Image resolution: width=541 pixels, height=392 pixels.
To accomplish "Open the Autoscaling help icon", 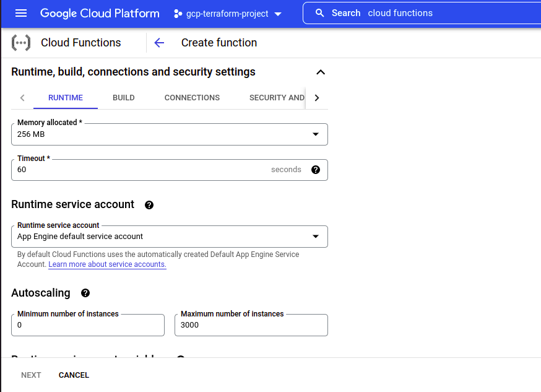I will click(85, 293).
